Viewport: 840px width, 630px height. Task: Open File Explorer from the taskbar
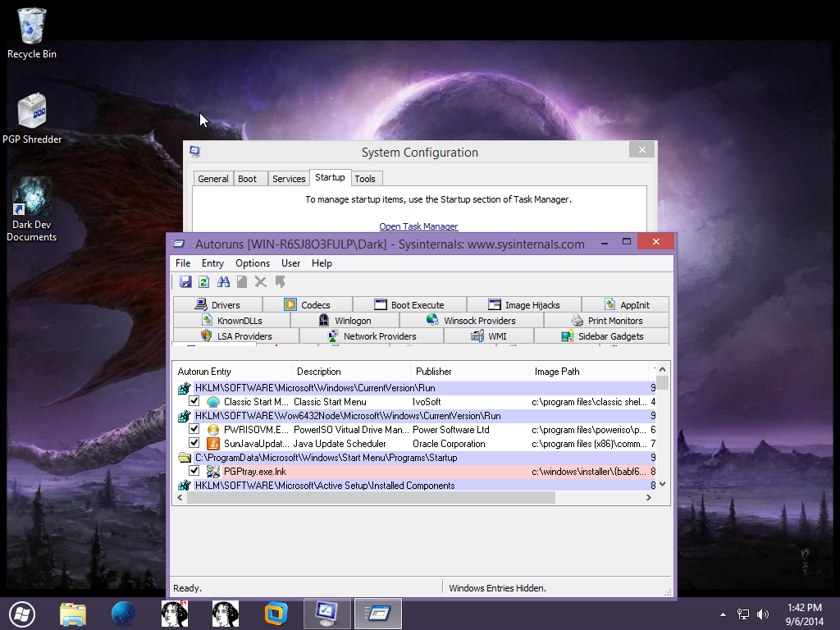pyautogui.click(x=73, y=614)
